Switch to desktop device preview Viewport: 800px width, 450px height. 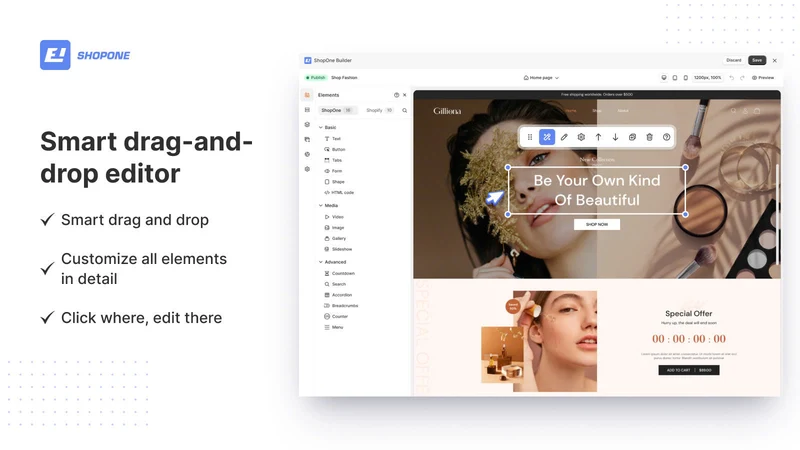(x=664, y=78)
